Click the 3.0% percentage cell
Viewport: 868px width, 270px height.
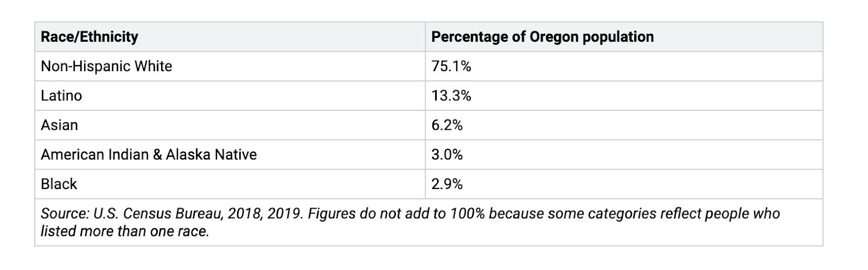[446, 154]
